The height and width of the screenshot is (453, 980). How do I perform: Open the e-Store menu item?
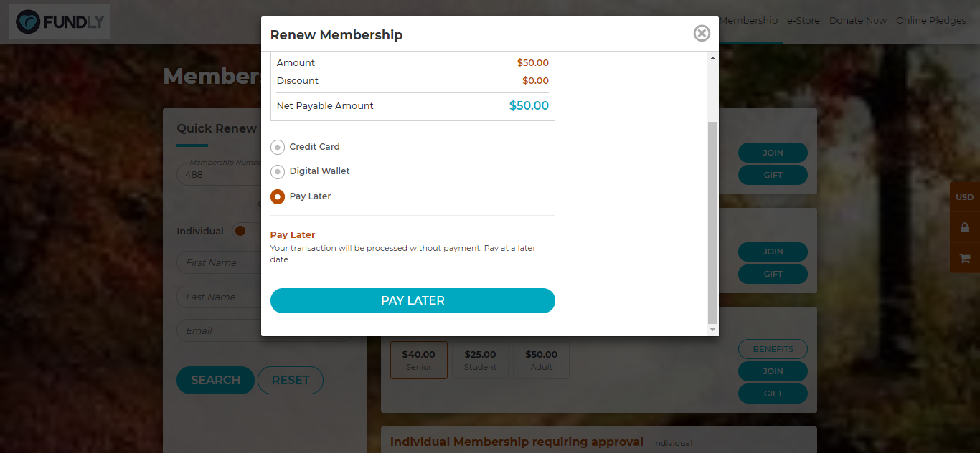[x=803, y=20]
